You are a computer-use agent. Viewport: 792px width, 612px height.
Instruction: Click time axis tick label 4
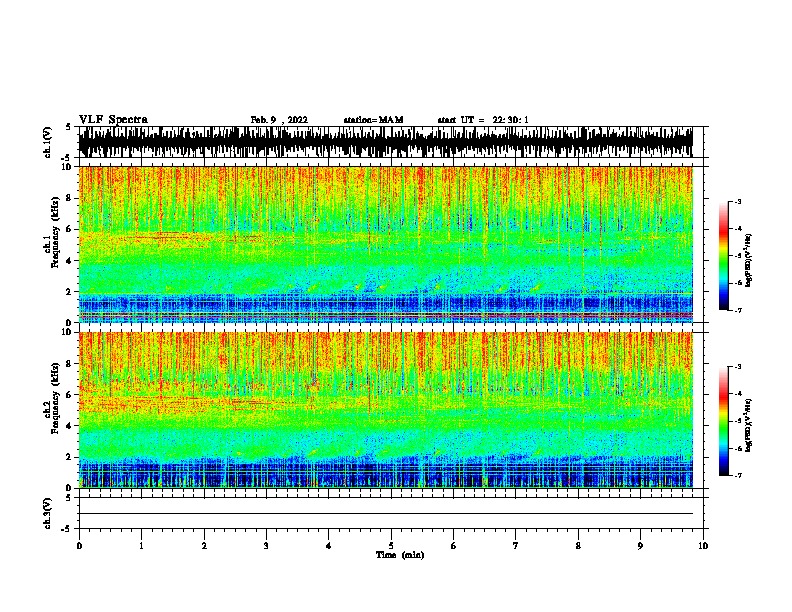(x=329, y=546)
